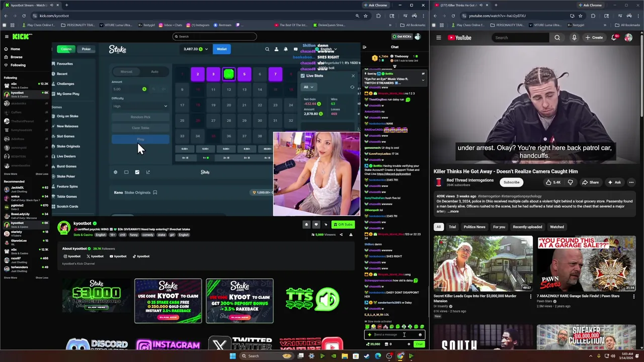Switch to Poker tab in Stake
This screenshot has width=644, height=362.
86,49
